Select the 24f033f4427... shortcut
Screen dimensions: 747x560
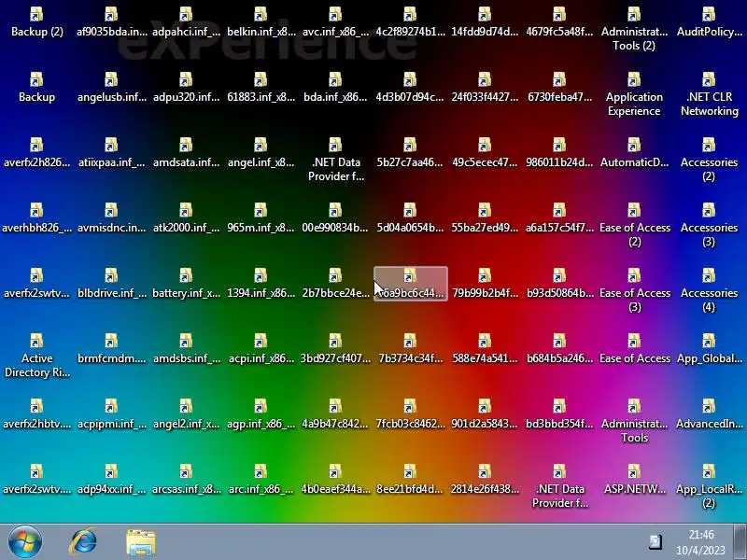click(485, 87)
